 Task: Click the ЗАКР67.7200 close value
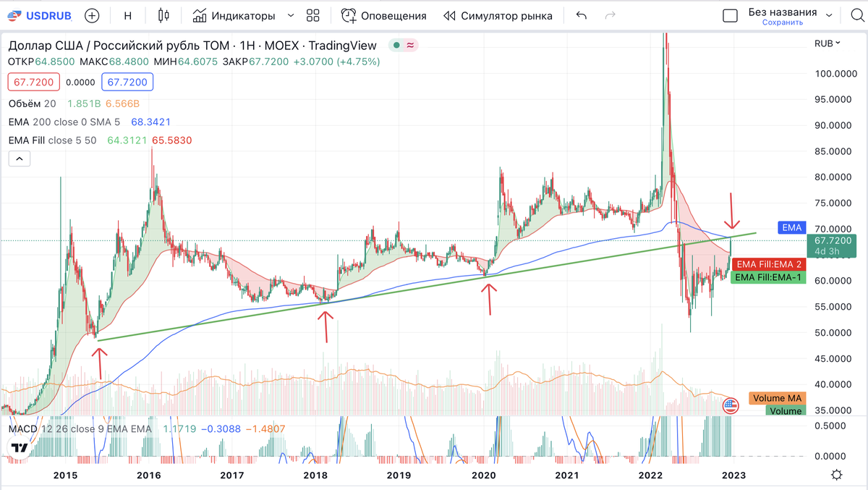tap(255, 62)
